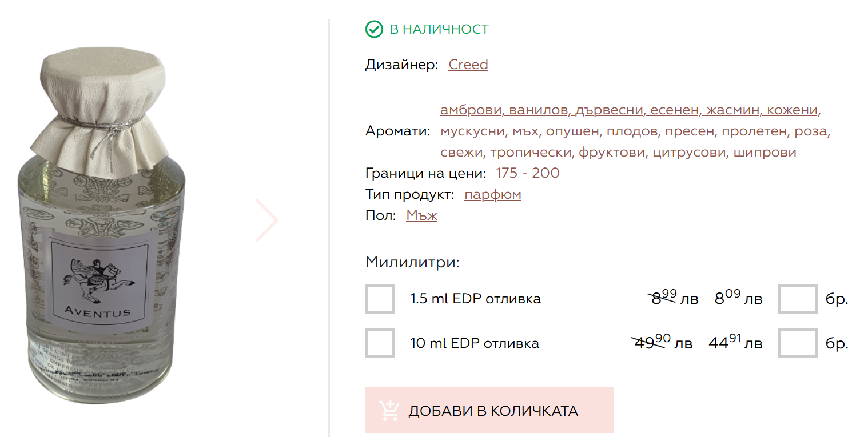This screenshot has height=437, width=868.
Task: Follow the парфюм product type link
Action: 492,194
